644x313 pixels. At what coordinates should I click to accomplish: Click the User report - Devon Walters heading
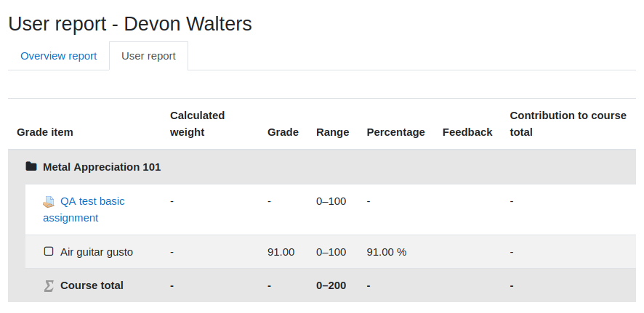(130, 24)
